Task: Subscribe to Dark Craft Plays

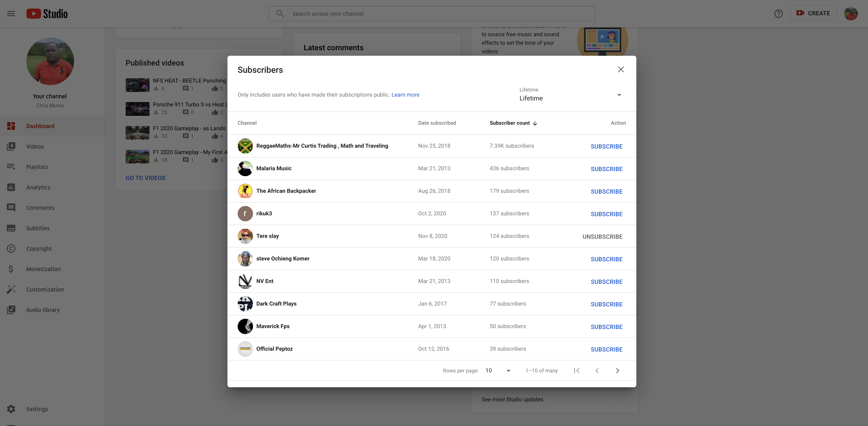Action: pos(606,304)
